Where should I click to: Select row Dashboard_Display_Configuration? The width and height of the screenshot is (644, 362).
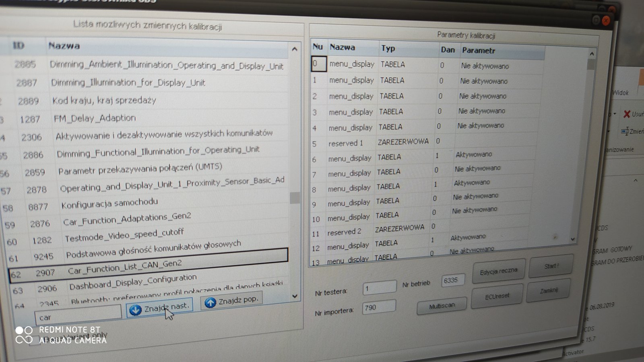[133, 282]
